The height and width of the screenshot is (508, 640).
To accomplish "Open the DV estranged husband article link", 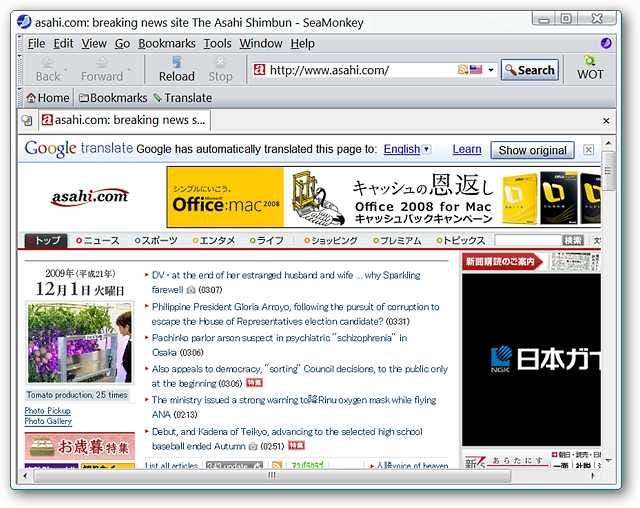I will tap(286, 282).
